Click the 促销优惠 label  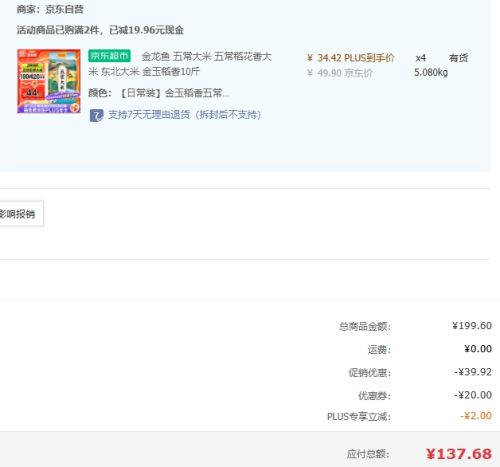369,373
